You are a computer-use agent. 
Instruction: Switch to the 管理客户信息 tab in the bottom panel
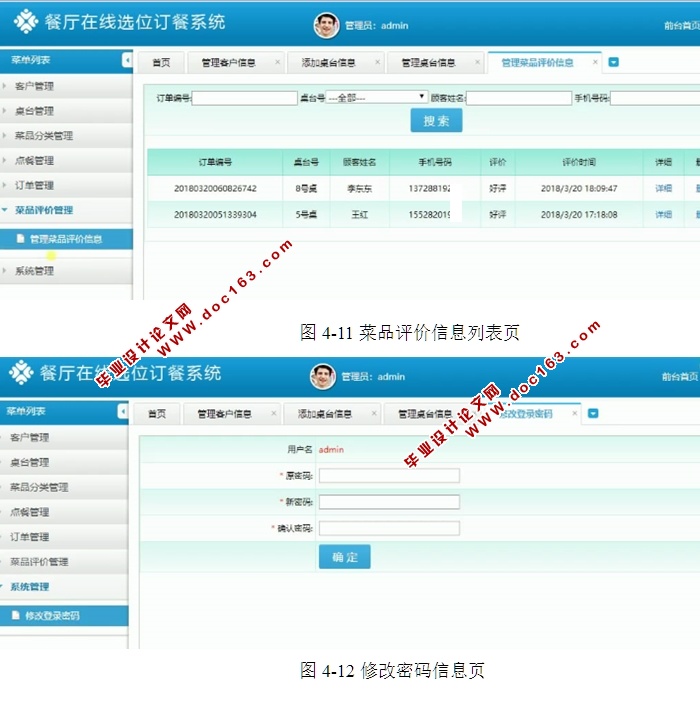(x=224, y=414)
